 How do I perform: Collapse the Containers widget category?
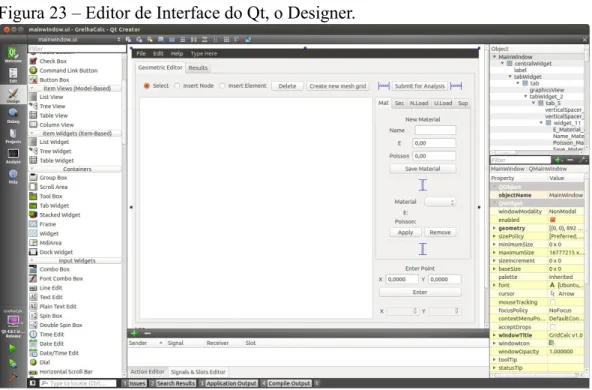[x=32, y=169]
